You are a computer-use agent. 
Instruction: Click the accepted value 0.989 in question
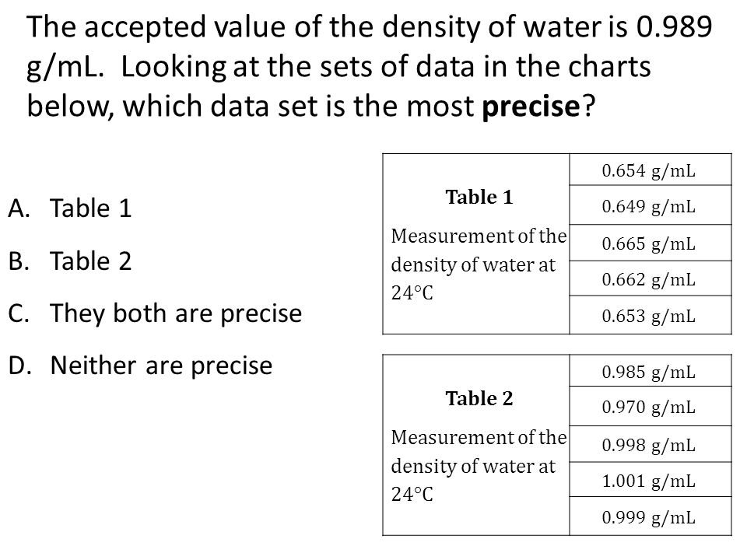[x=674, y=27]
